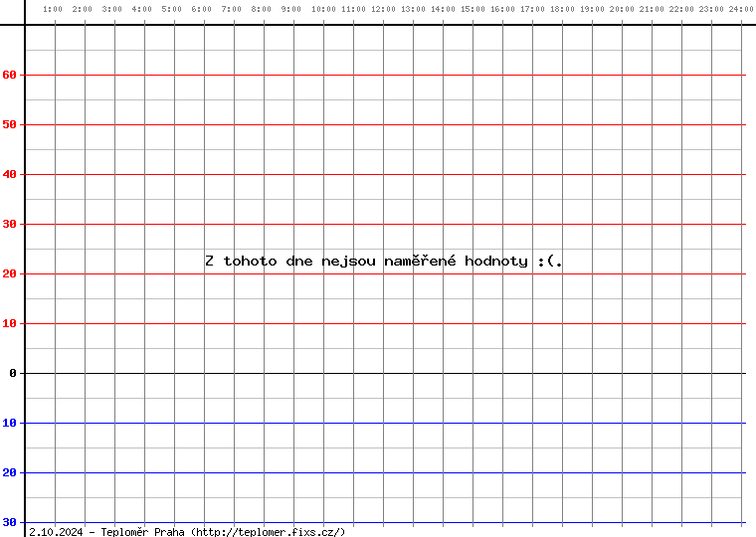Screen dimensions: 756x537
Task: Select the 18:00 time marker
Action: tap(562, 9)
